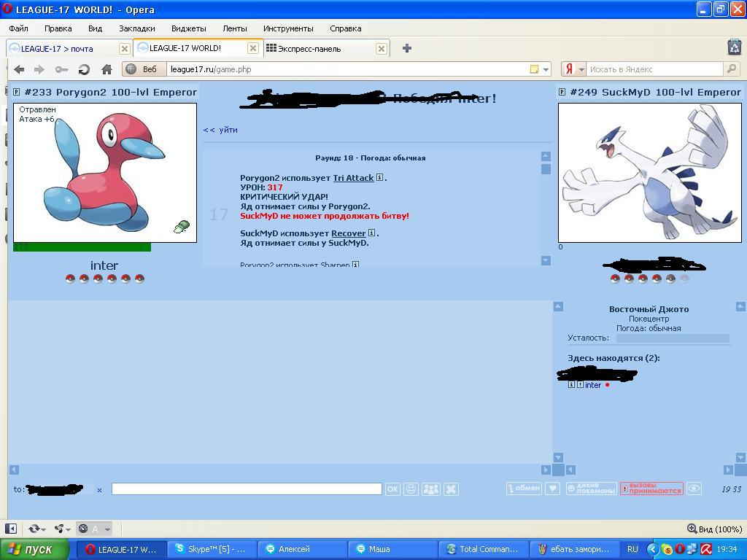
Task: Click the first info icon beside inter
Action: (571, 385)
